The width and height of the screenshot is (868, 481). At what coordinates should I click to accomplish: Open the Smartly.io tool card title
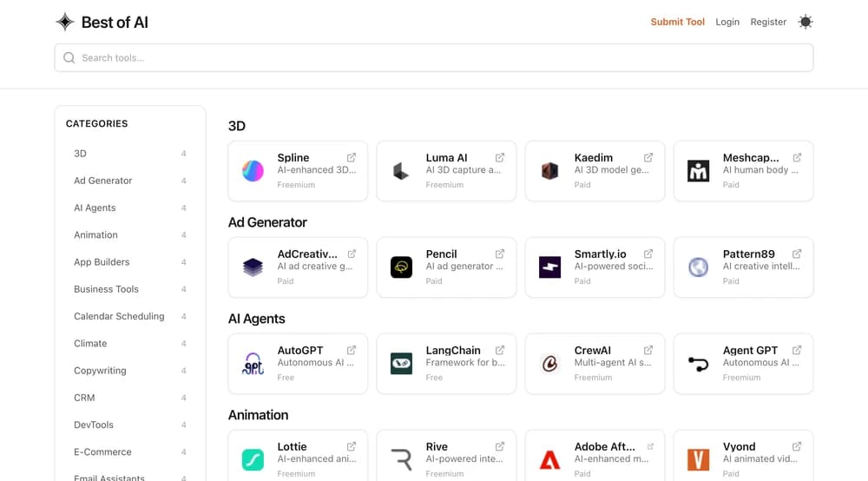click(x=600, y=254)
